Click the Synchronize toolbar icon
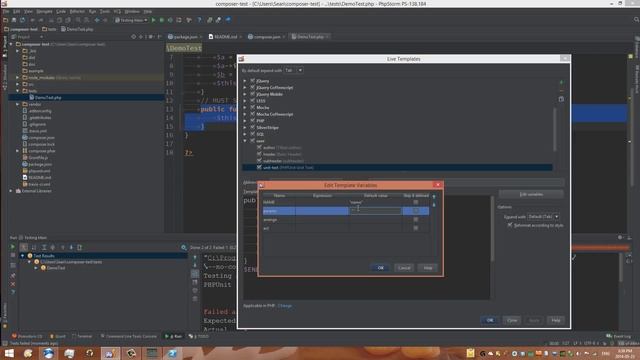This screenshot has height=360, width=640. tap(22, 20)
